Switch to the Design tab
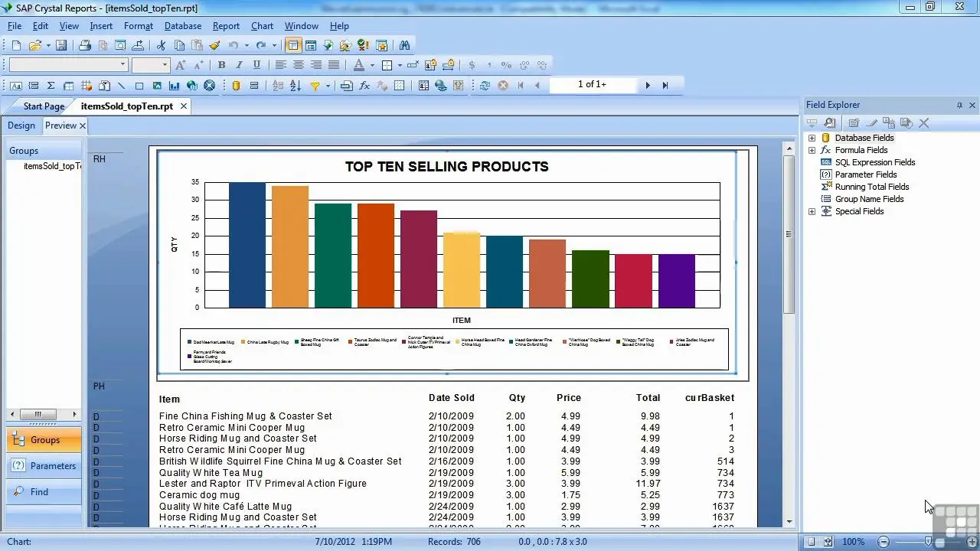The height and width of the screenshot is (551, 980). [21, 126]
